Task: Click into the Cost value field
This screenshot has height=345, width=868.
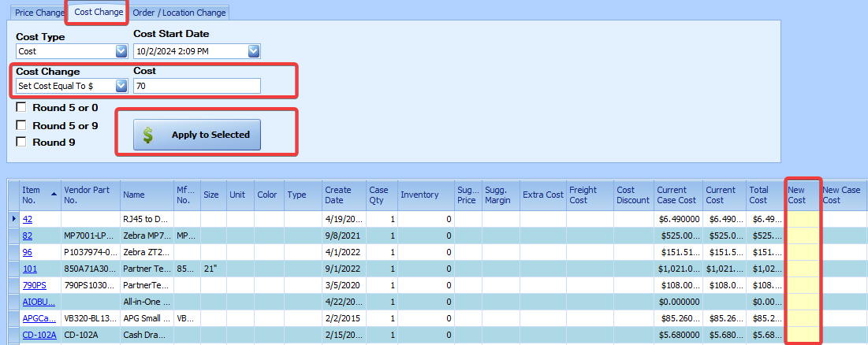Action: point(196,85)
